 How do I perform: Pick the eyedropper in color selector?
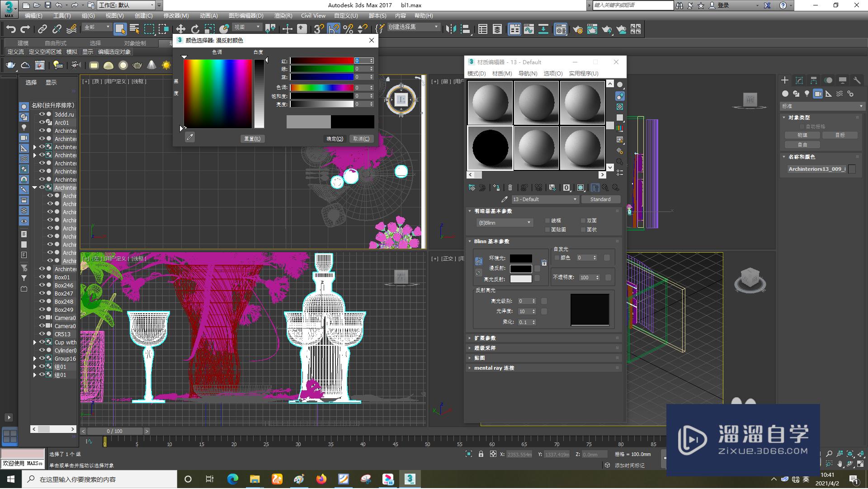click(x=190, y=137)
